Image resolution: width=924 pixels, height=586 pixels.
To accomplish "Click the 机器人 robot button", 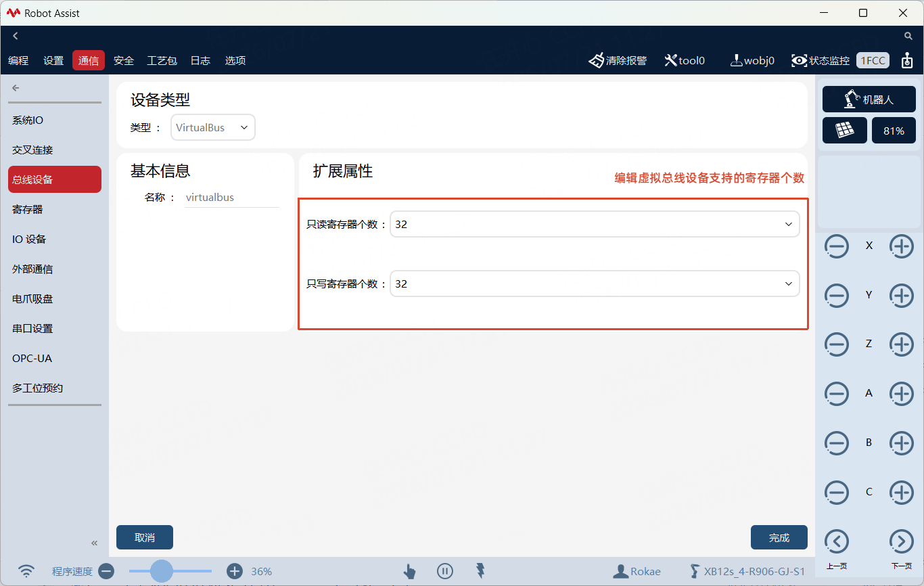I will coord(869,99).
